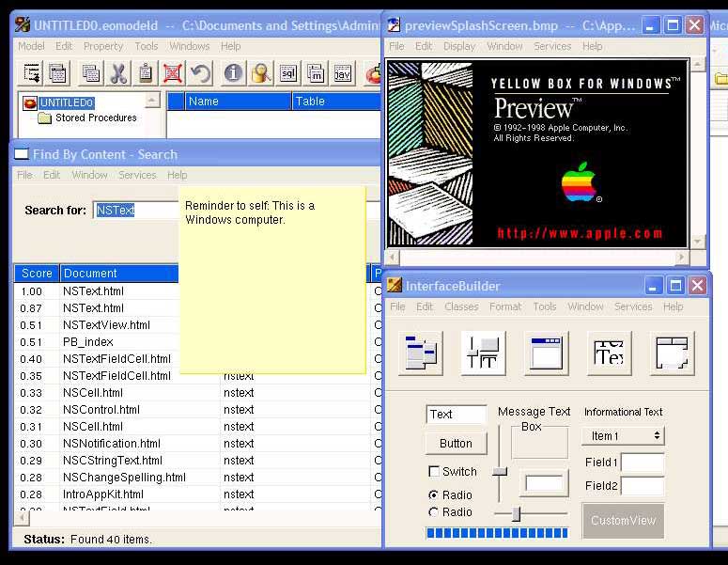The height and width of the screenshot is (565, 728).
Task: Open the Inspector info icon
Action: 233,73
